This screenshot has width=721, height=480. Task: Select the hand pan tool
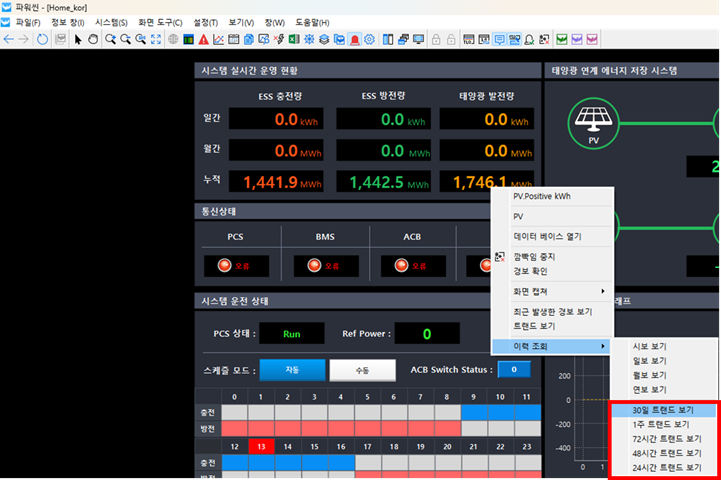(93, 39)
